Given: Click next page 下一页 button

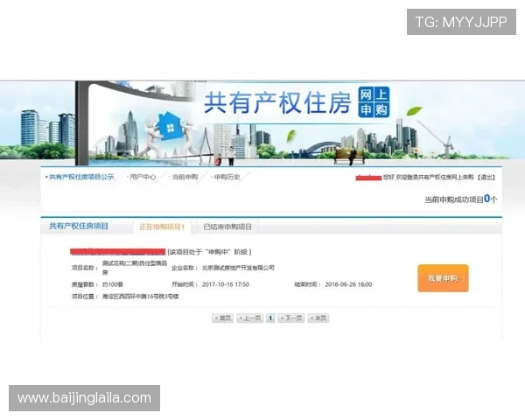Looking at the screenshot, I should pyautogui.click(x=291, y=318).
